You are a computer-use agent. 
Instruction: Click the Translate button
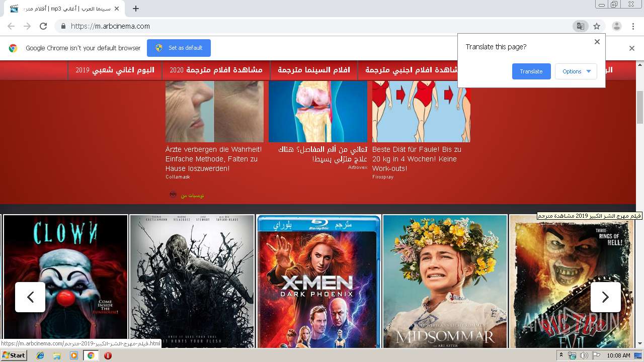pyautogui.click(x=531, y=71)
